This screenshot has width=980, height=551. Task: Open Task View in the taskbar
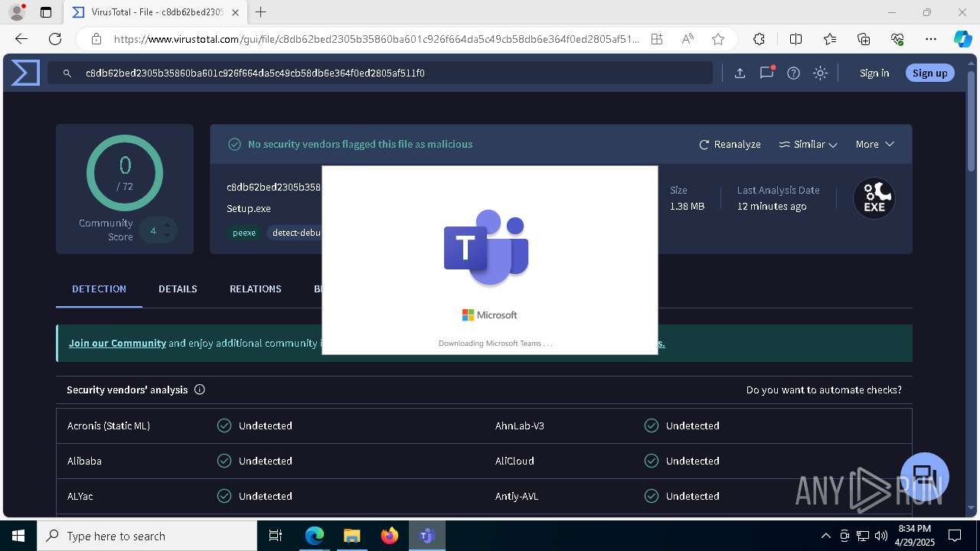pyautogui.click(x=276, y=536)
